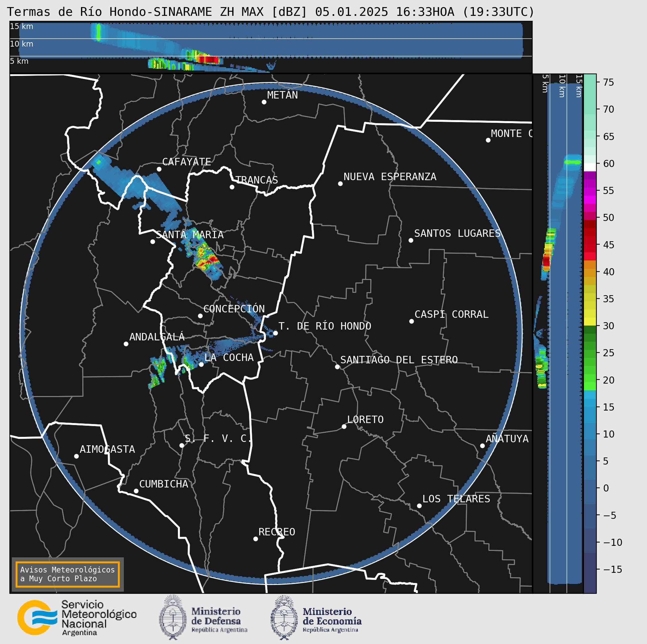Open Avisos Meteorológicos a Muy Corto Plazo
Viewport: 647px width, 644px height.
[x=68, y=574]
